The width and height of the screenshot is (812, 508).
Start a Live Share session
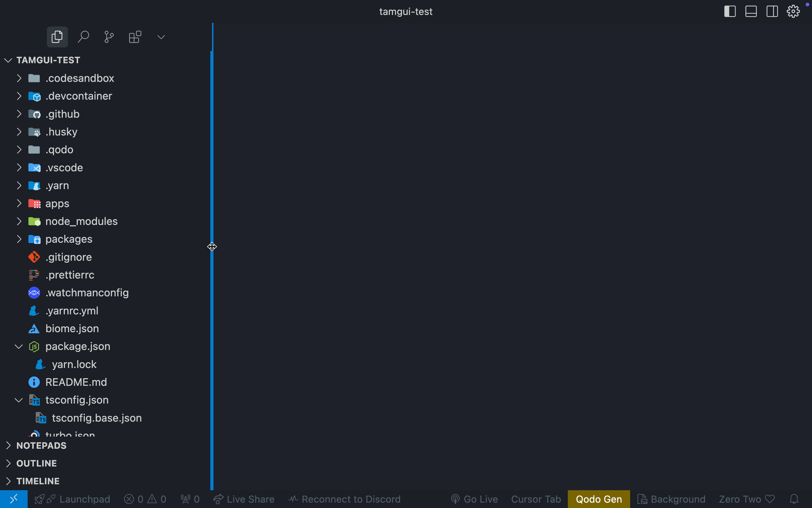click(x=244, y=499)
